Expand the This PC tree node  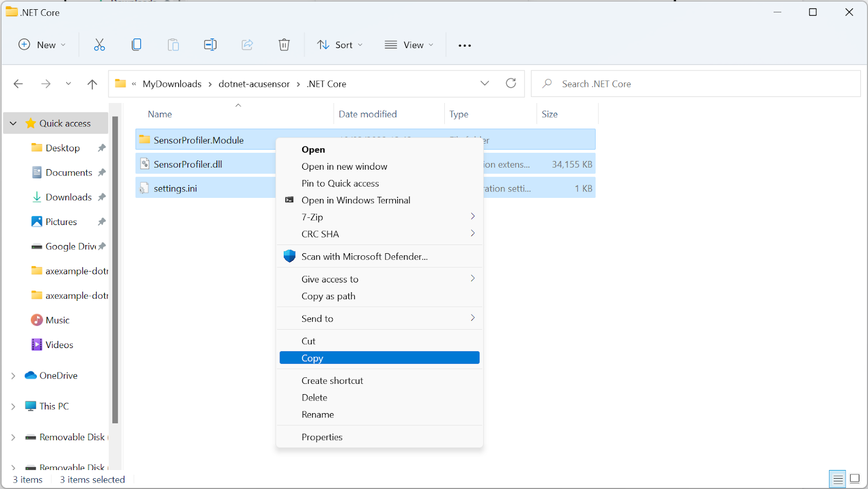point(14,407)
